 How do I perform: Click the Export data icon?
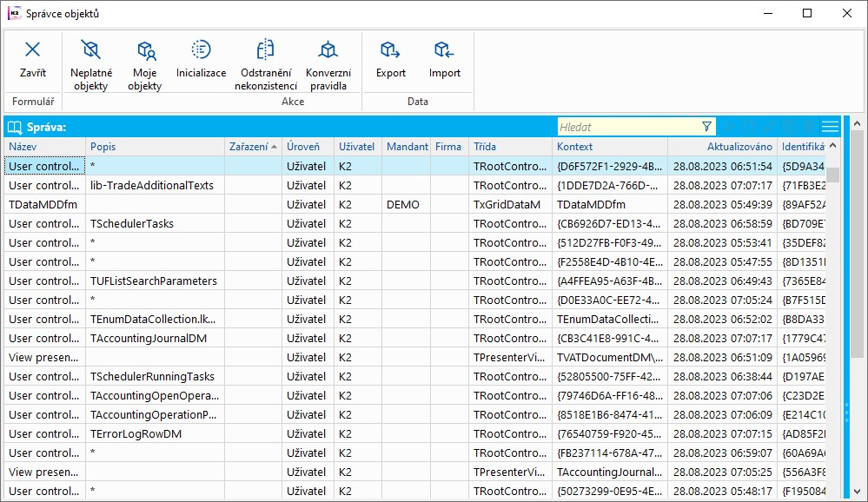(x=390, y=50)
